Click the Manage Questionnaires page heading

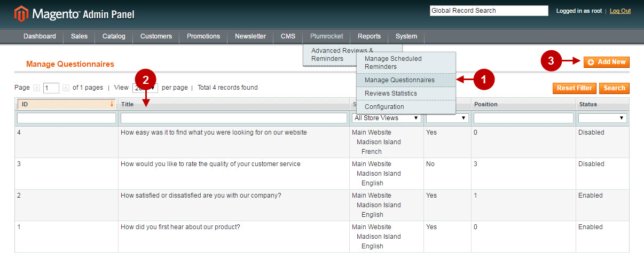tap(70, 64)
